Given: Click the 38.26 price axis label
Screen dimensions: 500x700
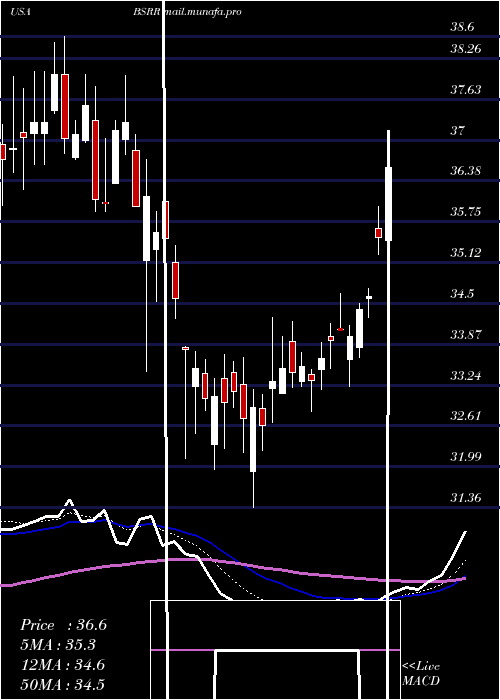Looking at the screenshot, I should coord(466,48).
